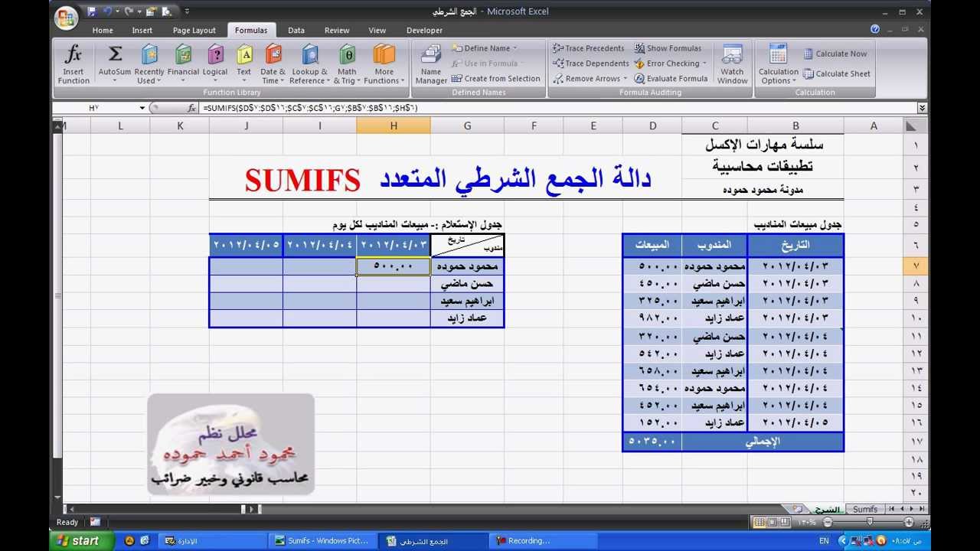Screen dimensions: 980x551
Task: Open the Watch Window
Action: pos(732,64)
